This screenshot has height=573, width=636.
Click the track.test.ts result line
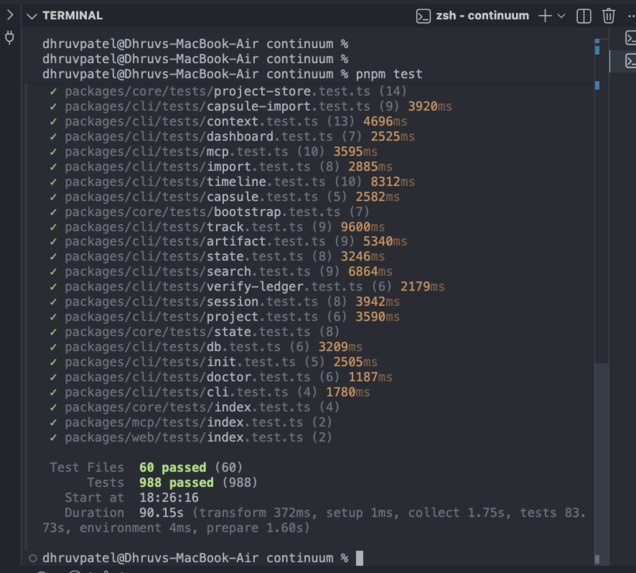pos(217,227)
